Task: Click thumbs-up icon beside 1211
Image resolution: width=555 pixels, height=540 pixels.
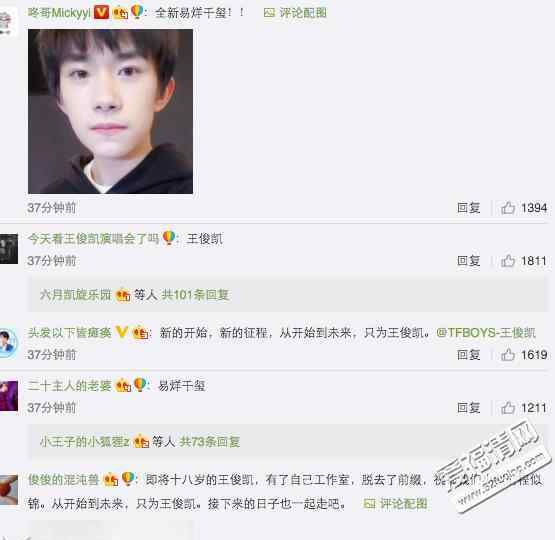Action: 508,408
